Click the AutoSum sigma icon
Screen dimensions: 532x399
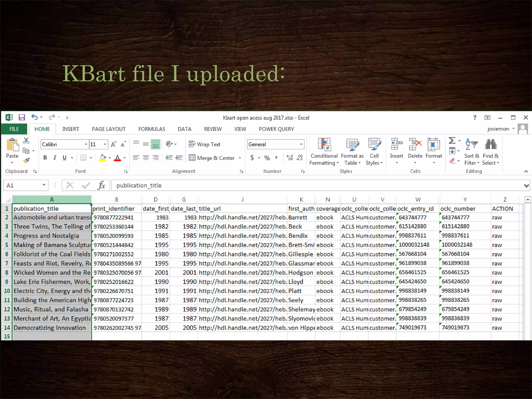(452, 141)
